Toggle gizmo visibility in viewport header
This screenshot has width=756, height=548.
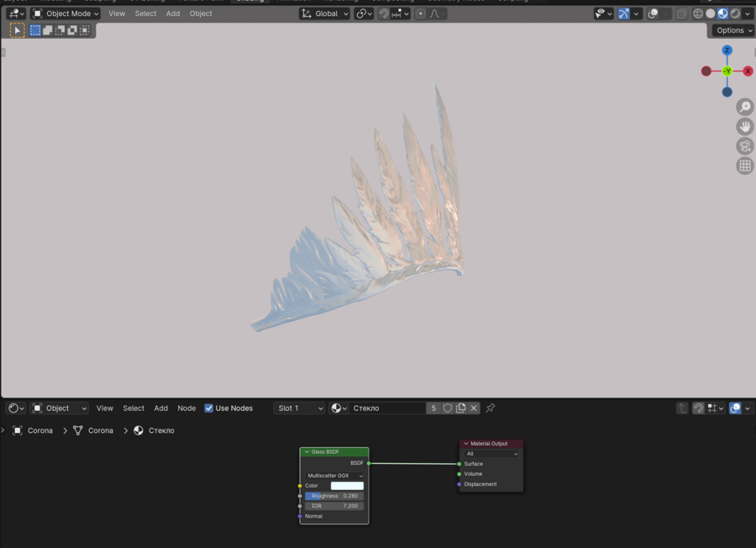coord(624,13)
